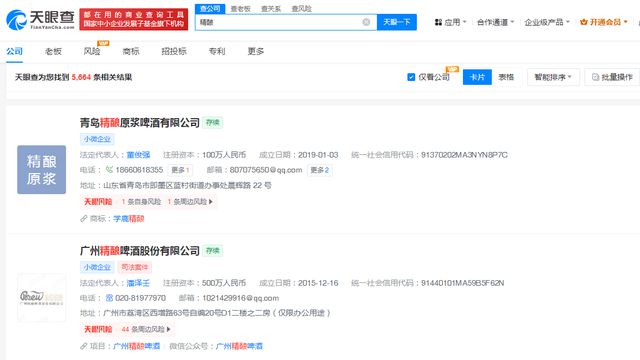Click the 批量操作 button

point(612,77)
